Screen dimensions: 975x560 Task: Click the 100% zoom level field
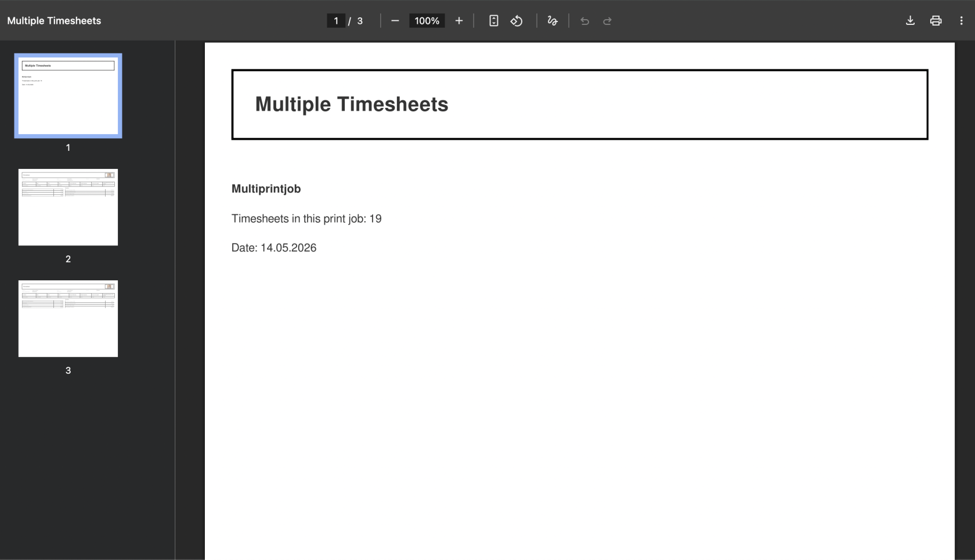pos(427,21)
